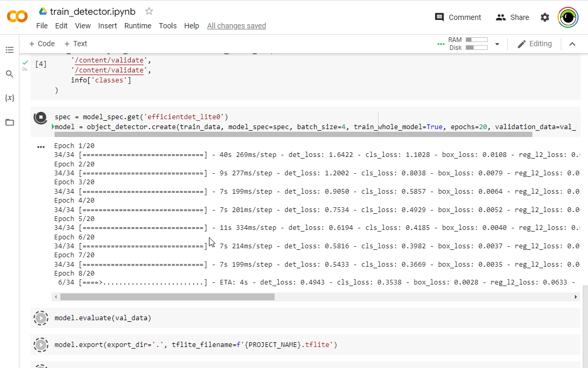Run the model.evaluate(val_data) cell
The width and height of the screenshot is (588, 368).
click(x=40, y=318)
